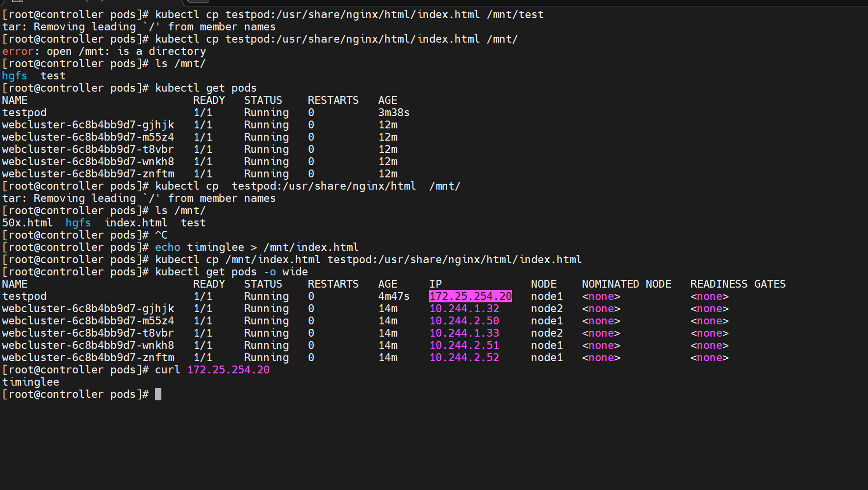Click blue "hgfs" in first ls output
Image resolution: width=868 pixels, height=490 pixels.
pyautogui.click(x=15, y=76)
